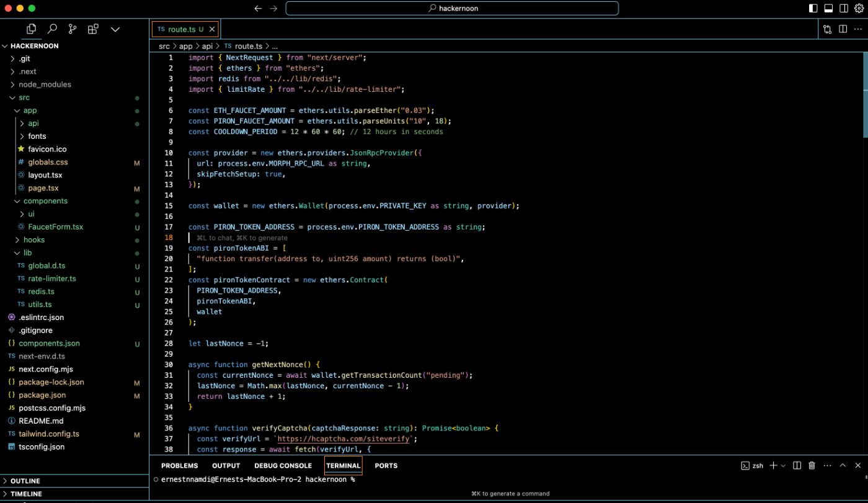868x503 pixels.
Task: Switch to the OUTPUT panel tab
Action: click(x=226, y=466)
